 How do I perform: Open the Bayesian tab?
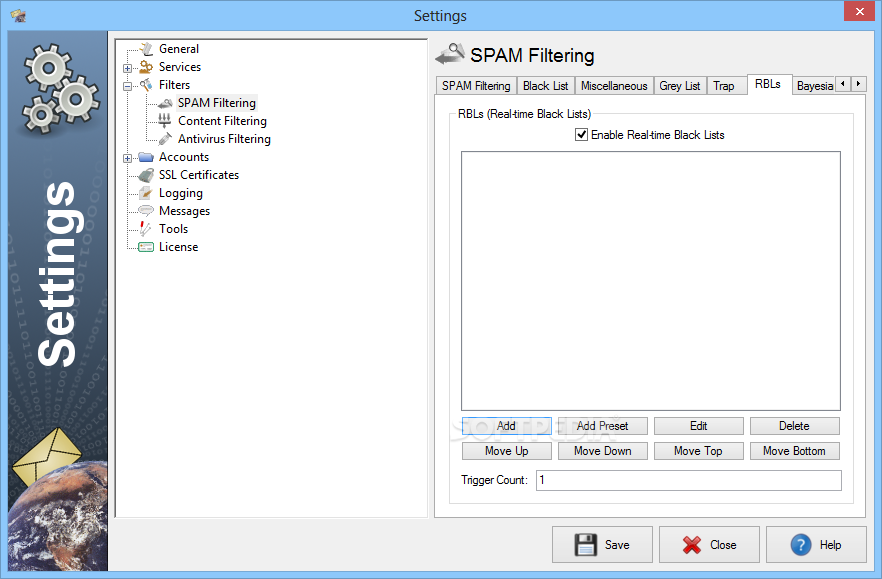[814, 86]
